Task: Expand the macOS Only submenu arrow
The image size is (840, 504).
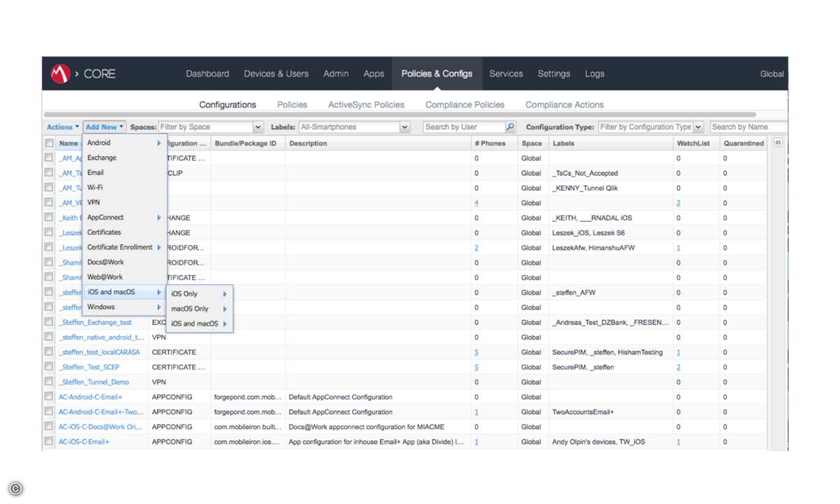Action: pyautogui.click(x=225, y=309)
